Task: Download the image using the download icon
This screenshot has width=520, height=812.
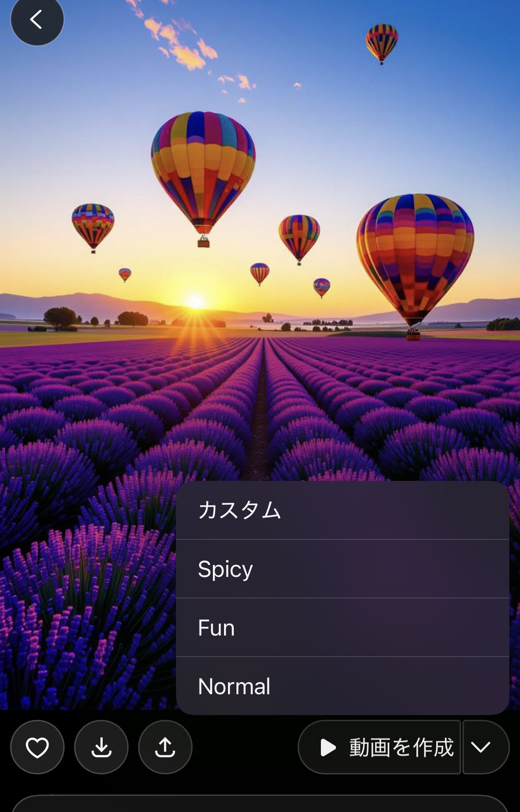Action: 101,747
